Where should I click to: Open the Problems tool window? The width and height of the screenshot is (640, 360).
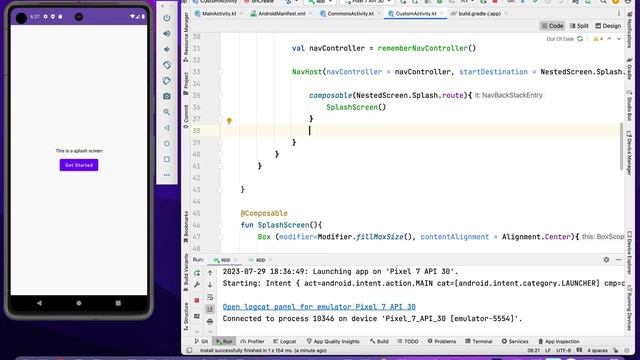pyautogui.click(x=442, y=341)
